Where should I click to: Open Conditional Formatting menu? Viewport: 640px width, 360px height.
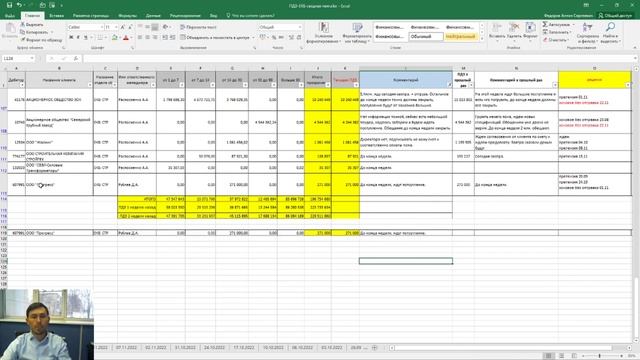tap(323, 33)
